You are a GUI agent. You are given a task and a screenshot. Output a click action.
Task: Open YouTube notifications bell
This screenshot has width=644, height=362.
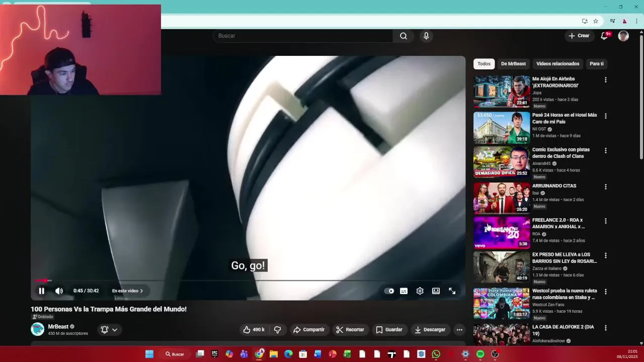pyautogui.click(x=605, y=36)
